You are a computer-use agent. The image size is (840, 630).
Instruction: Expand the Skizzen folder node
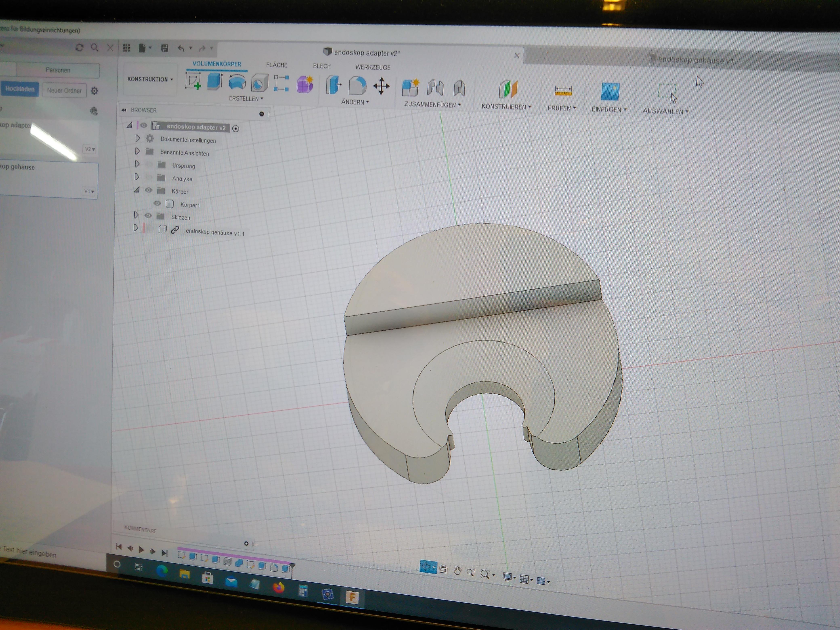[x=136, y=215]
